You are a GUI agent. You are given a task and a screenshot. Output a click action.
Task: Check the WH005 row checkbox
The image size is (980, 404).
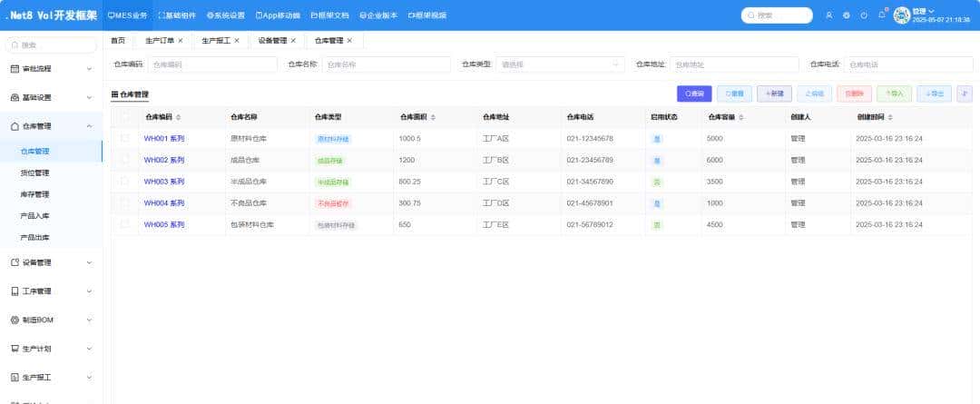[x=125, y=224]
